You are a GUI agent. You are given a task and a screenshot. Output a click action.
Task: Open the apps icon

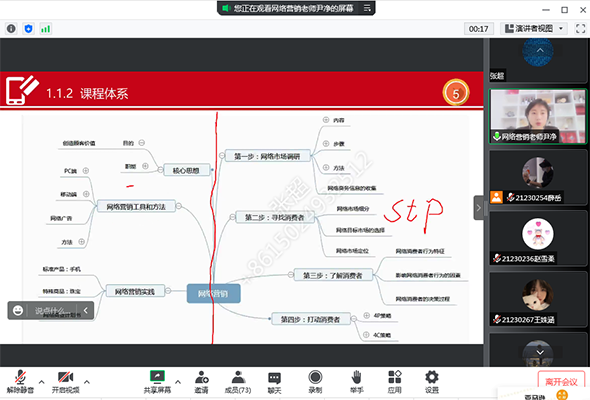[x=394, y=382]
